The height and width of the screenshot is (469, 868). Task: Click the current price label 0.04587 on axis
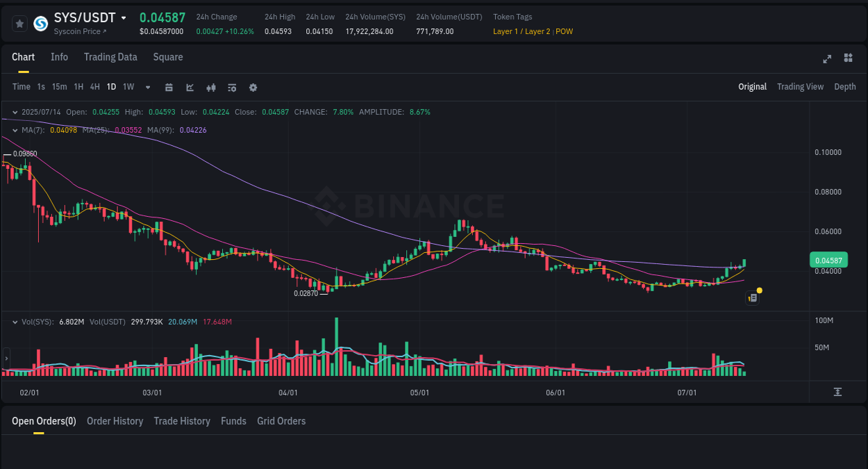[x=830, y=259]
